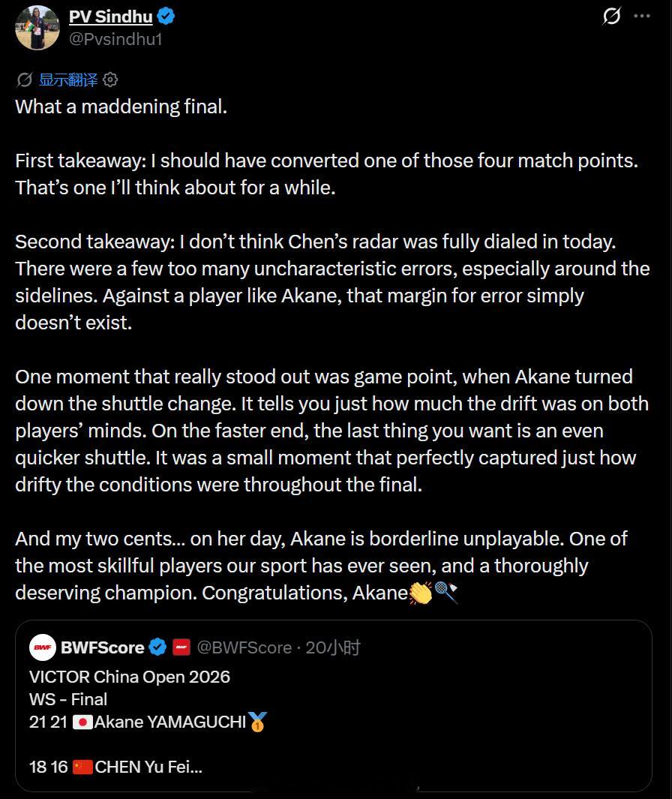The height and width of the screenshot is (799, 672).
Task: Click the red BWF affiliate badge
Action: click(181, 647)
